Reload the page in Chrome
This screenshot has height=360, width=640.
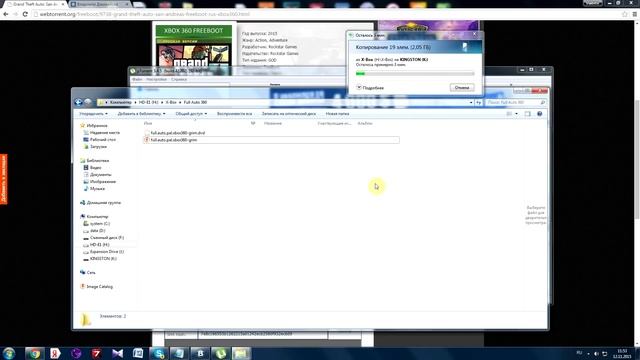point(25,14)
